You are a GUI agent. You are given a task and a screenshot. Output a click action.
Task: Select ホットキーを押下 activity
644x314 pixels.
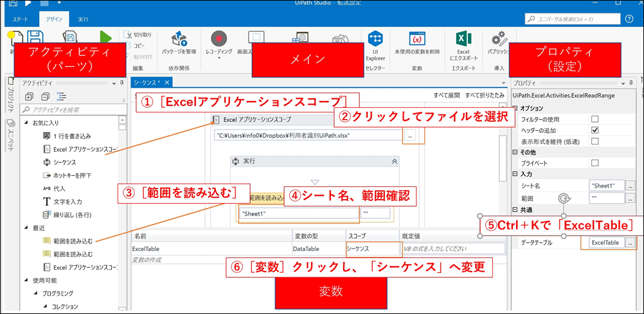(67, 175)
